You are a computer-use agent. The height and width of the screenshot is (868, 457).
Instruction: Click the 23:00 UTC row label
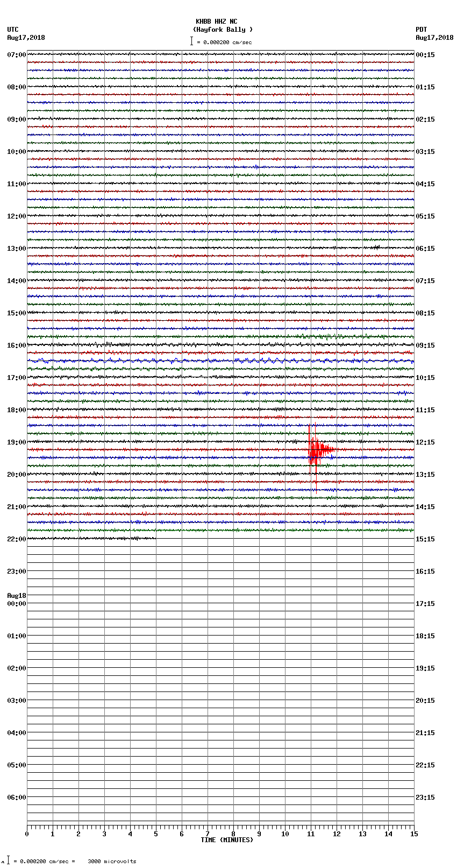click(x=17, y=571)
